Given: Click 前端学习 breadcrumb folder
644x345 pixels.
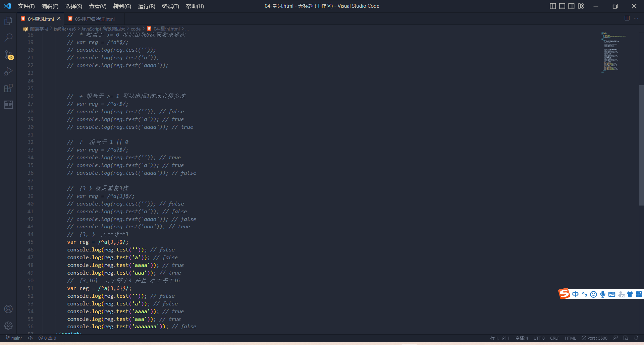Looking at the screenshot, I should [39, 29].
